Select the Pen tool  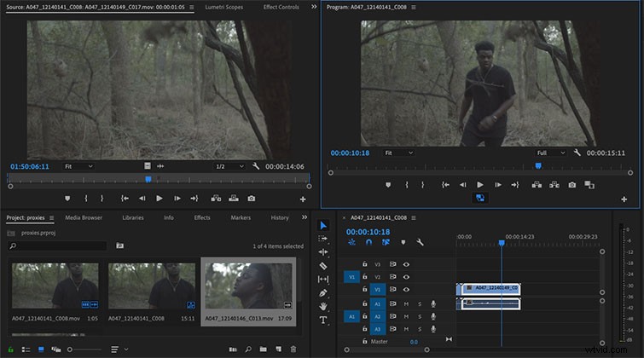point(323,292)
